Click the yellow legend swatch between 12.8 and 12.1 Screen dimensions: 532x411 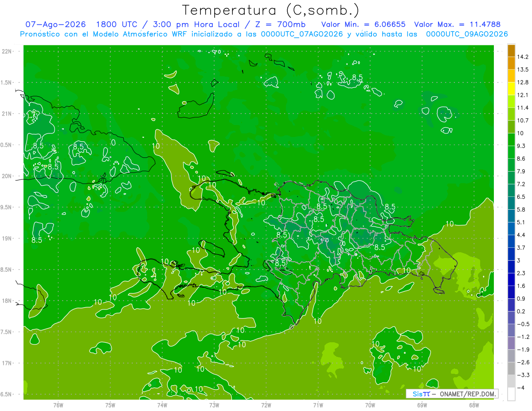coord(511,89)
